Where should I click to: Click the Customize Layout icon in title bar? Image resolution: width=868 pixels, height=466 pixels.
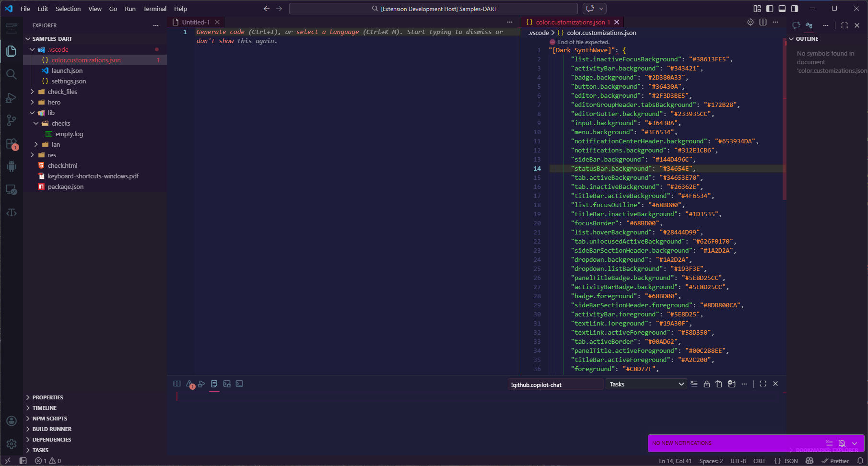click(757, 9)
